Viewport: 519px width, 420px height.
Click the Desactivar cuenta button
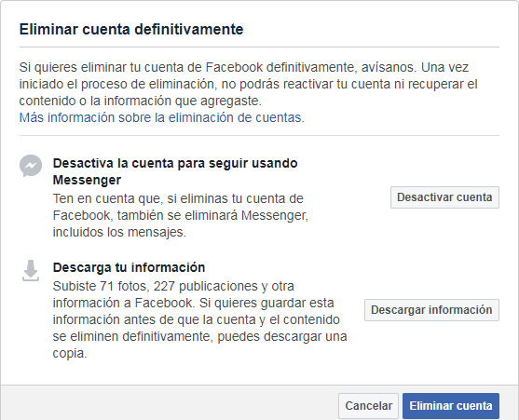point(444,197)
